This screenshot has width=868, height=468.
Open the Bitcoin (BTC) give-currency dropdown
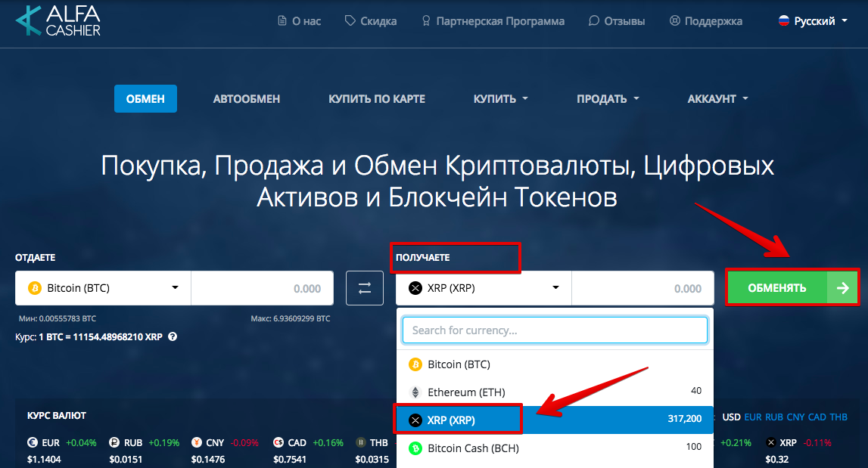[103, 287]
